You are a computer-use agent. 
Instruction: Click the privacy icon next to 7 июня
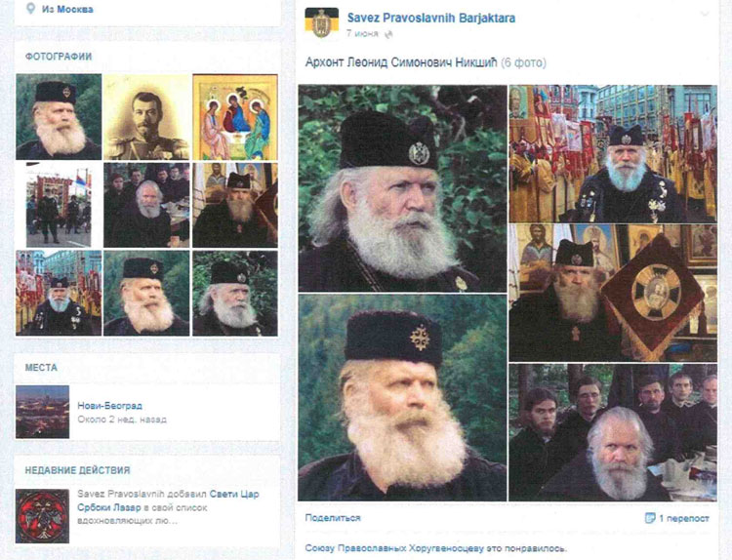coord(388,33)
